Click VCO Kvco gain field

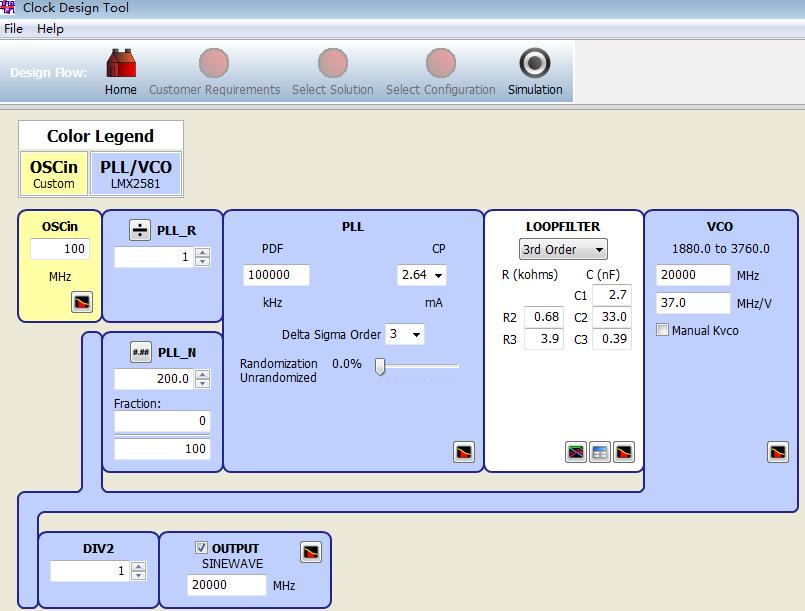pos(693,303)
